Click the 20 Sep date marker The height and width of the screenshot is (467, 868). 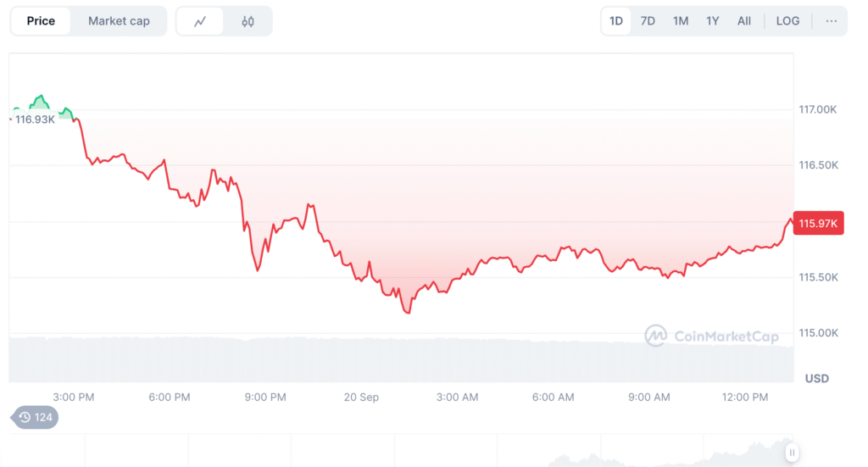pyautogui.click(x=361, y=397)
